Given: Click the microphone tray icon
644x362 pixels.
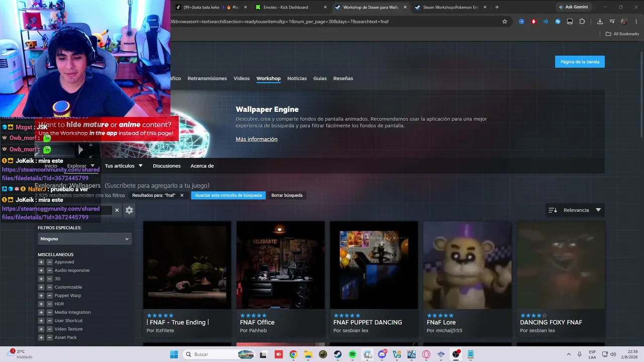Looking at the screenshot, I should click(580, 354).
